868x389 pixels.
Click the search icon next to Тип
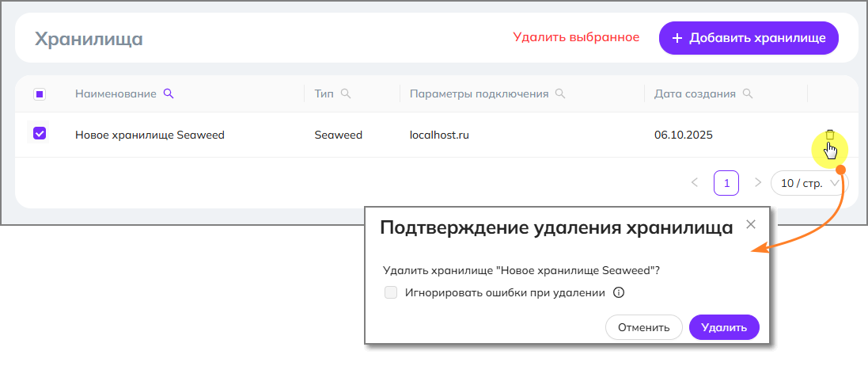click(x=346, y=93)
